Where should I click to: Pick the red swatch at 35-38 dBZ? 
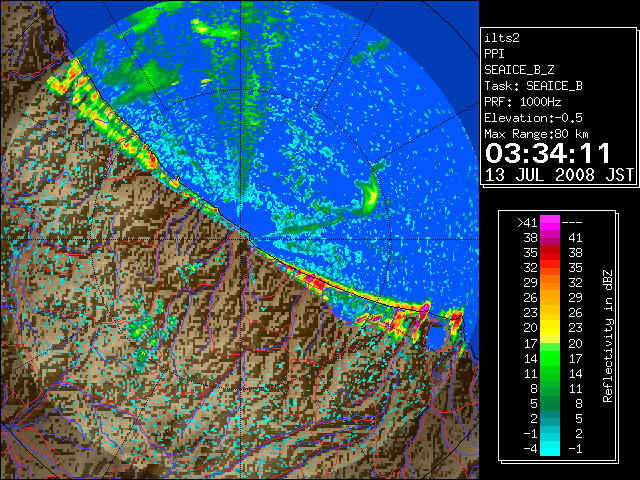(x=550, y=253)
